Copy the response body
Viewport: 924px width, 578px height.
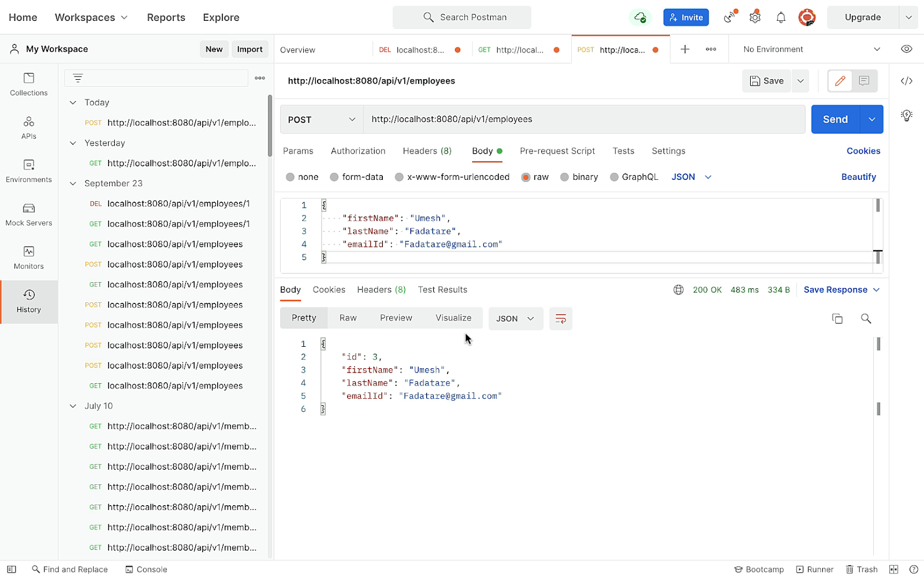click(837, 318)
